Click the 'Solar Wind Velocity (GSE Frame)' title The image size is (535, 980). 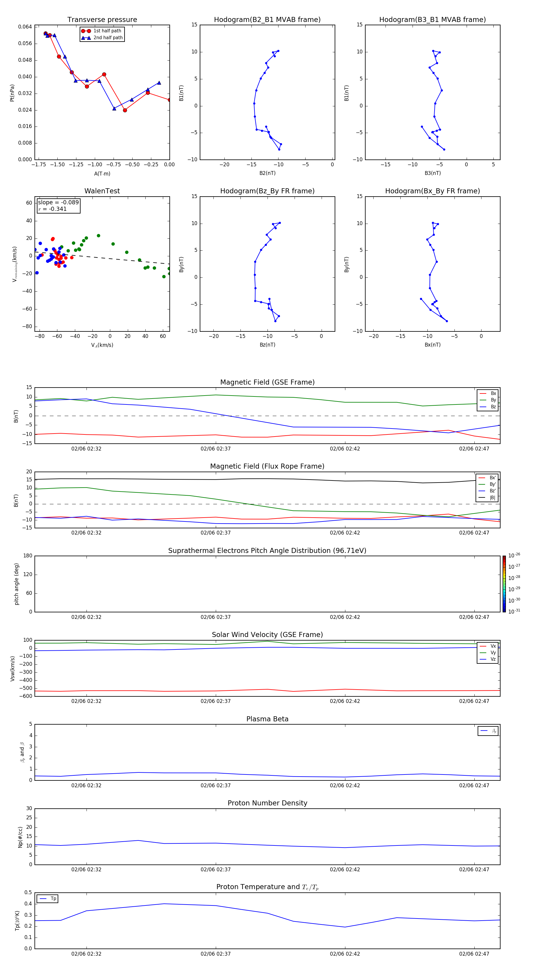click(267, 635)
